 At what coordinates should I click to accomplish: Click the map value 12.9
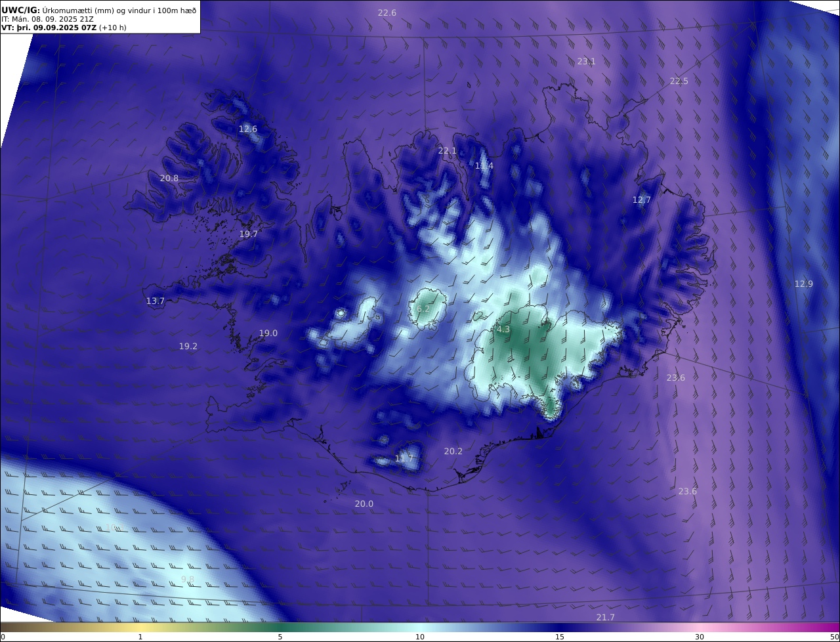coord(804,284)
